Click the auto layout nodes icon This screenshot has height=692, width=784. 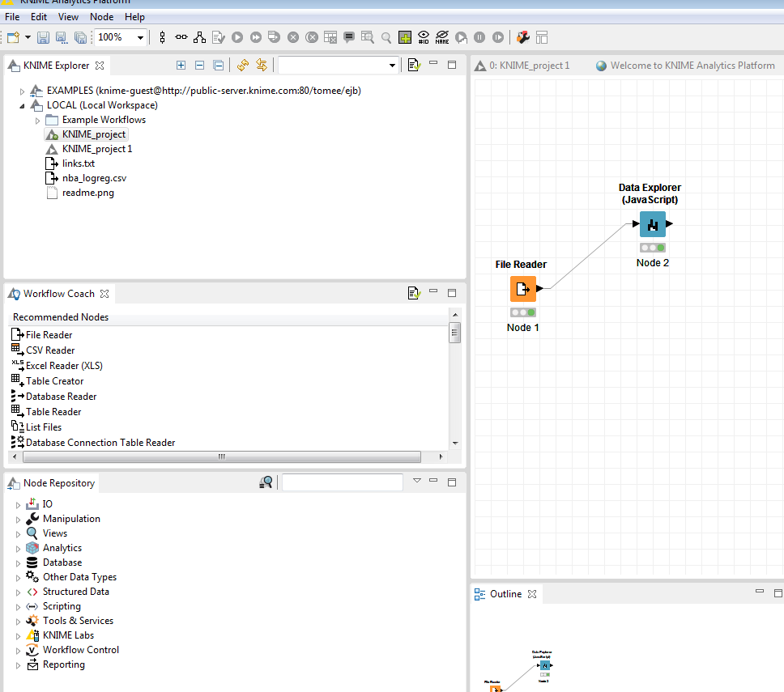click(199, 37)
